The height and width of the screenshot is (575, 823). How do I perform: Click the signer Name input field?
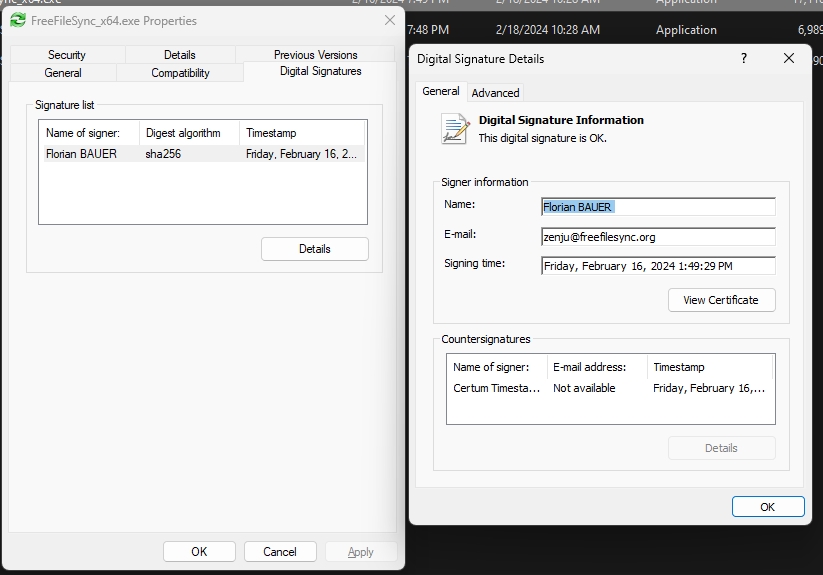click(x=658, y=207)
